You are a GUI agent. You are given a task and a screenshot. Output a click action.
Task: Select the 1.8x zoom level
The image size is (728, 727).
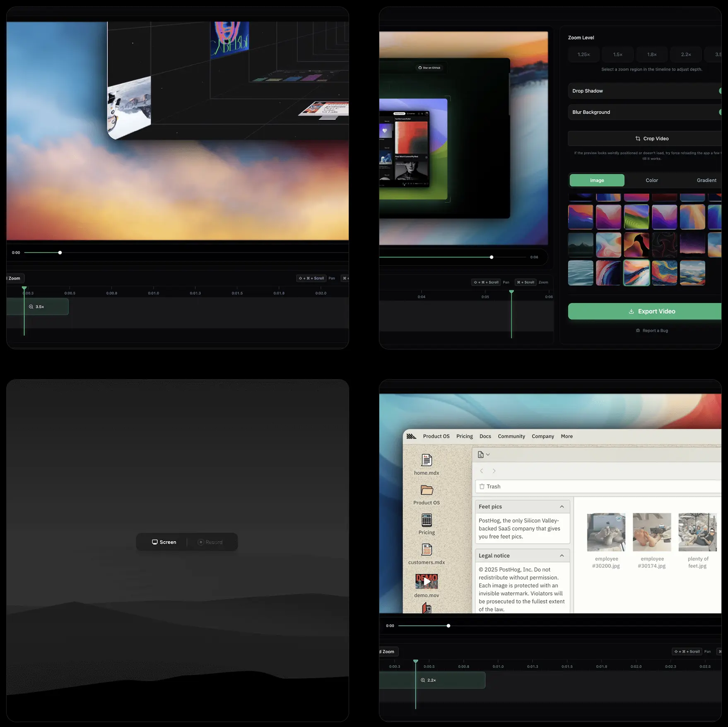click(x=651, y=54)
